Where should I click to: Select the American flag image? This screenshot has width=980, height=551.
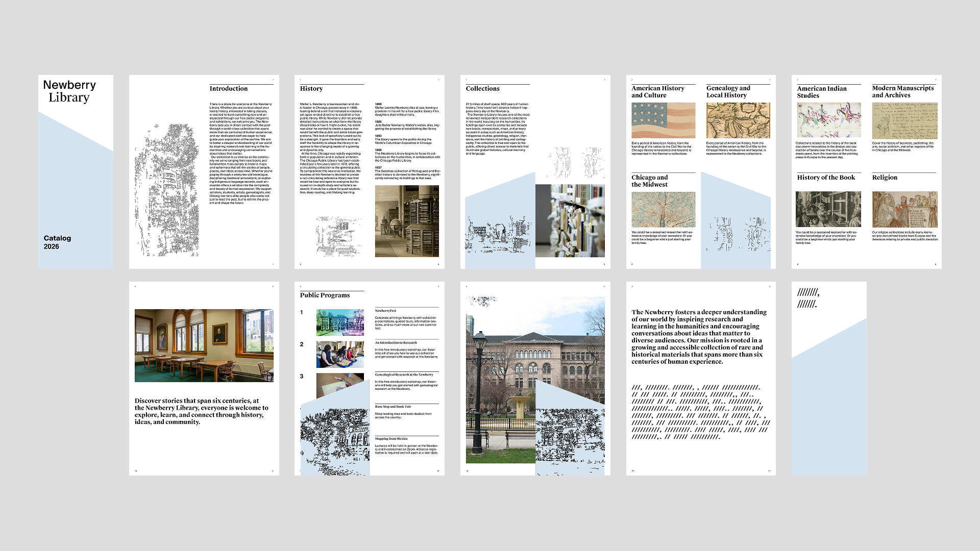663,120
